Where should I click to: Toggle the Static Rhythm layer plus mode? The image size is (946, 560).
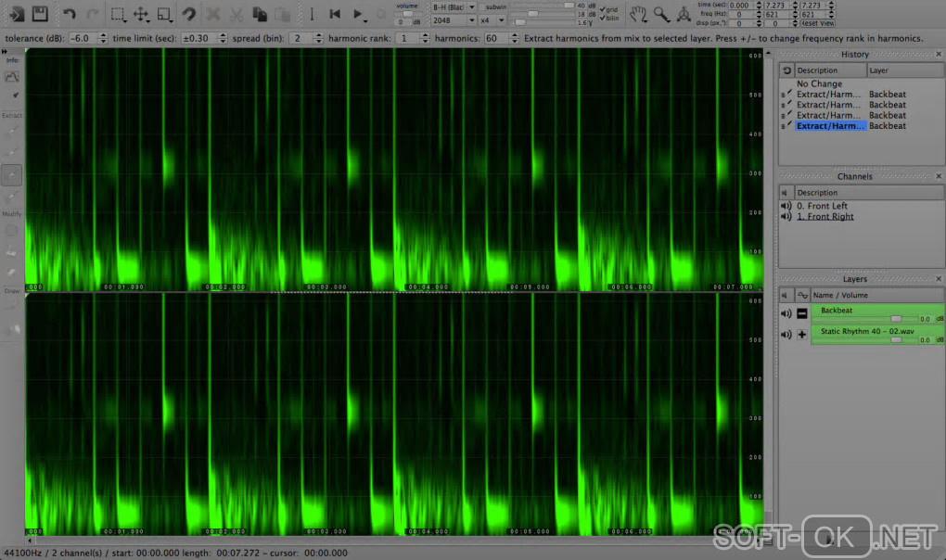point(802,335)
